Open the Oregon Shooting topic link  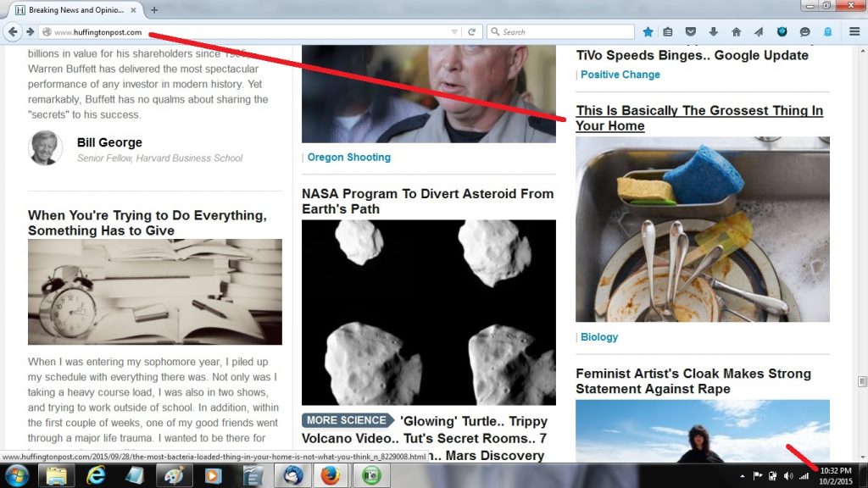(348, 157)
